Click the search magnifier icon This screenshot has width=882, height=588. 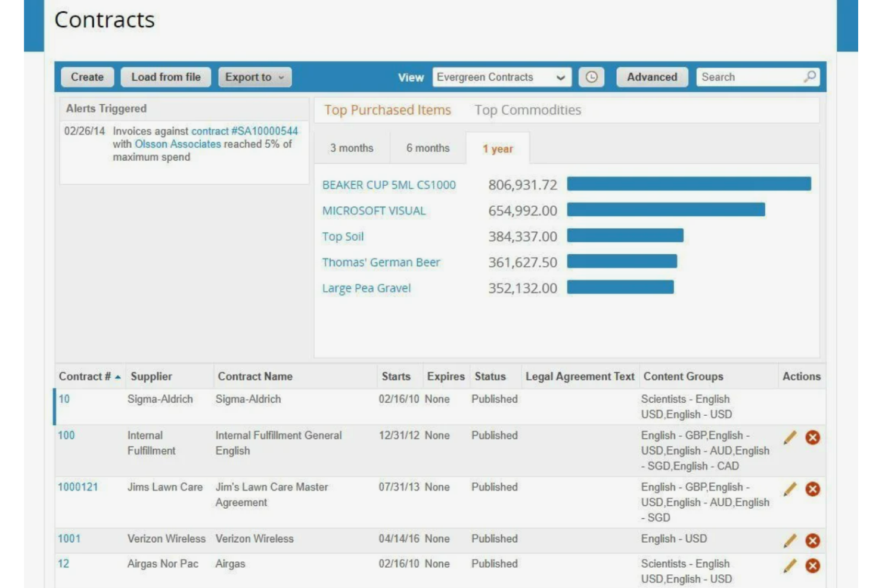pyautogui.click(x=809, y=77)
